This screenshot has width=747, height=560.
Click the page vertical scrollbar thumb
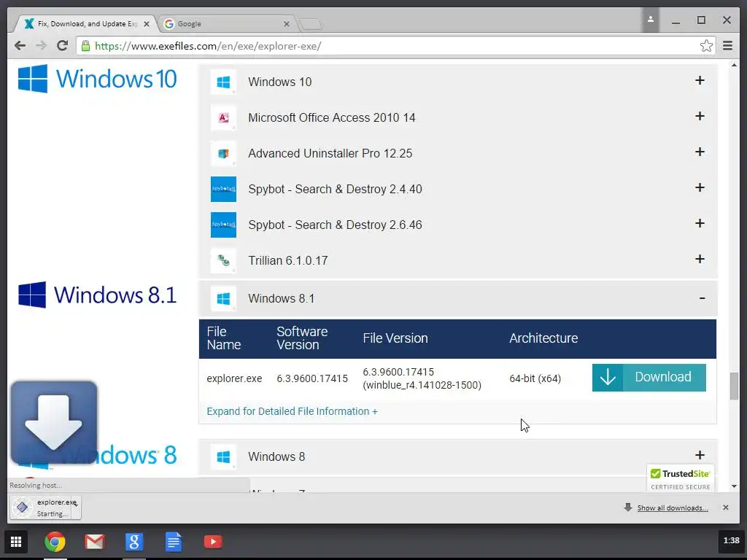[734, 386]
